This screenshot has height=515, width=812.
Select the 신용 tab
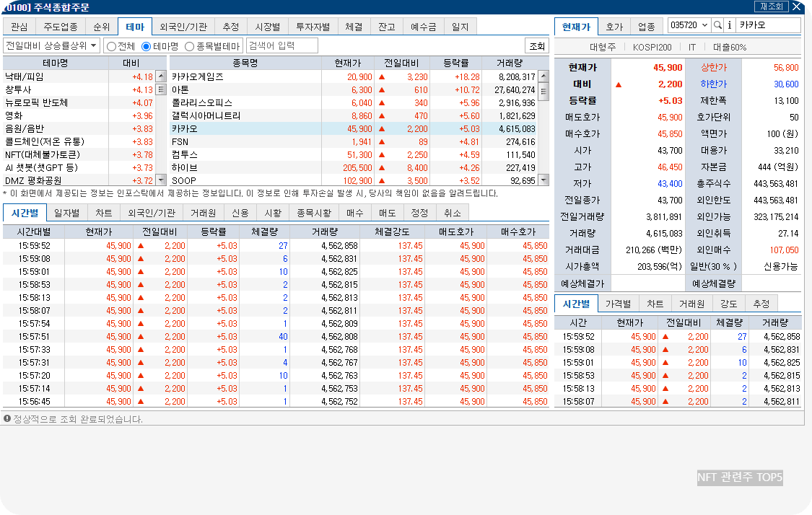240,213
